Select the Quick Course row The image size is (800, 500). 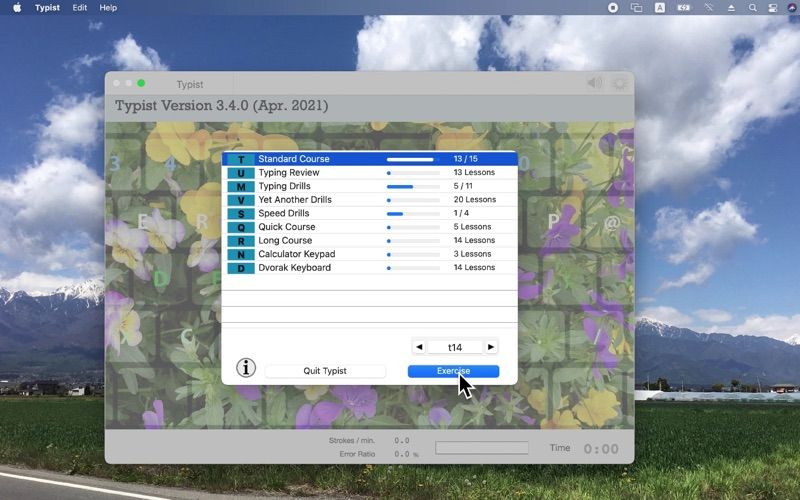[369, 227]
